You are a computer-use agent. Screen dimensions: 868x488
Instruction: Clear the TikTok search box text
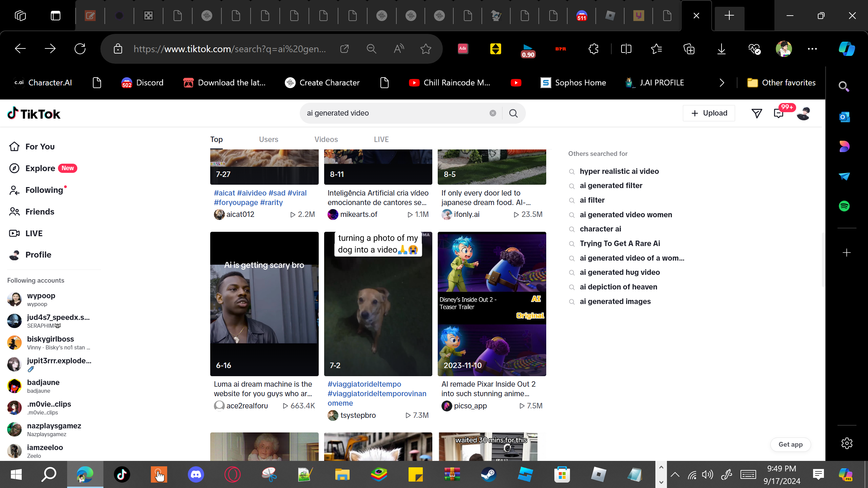(x=493, y=113)
